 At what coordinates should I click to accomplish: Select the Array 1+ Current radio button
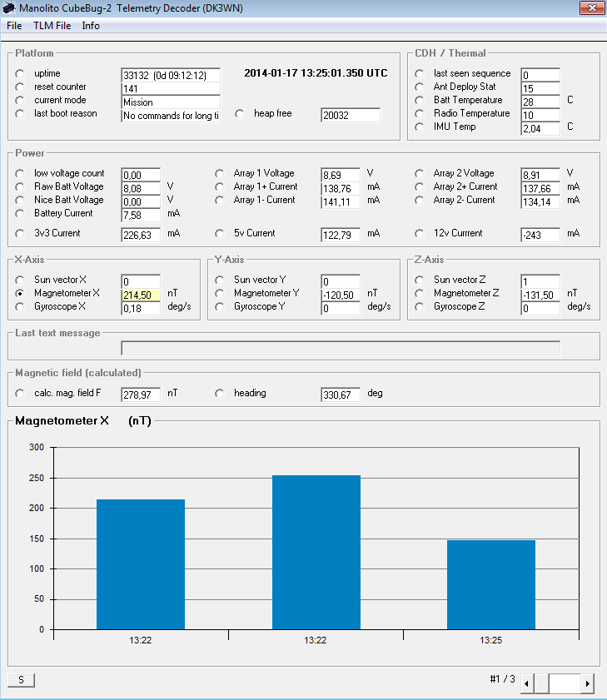pos(219,187)
